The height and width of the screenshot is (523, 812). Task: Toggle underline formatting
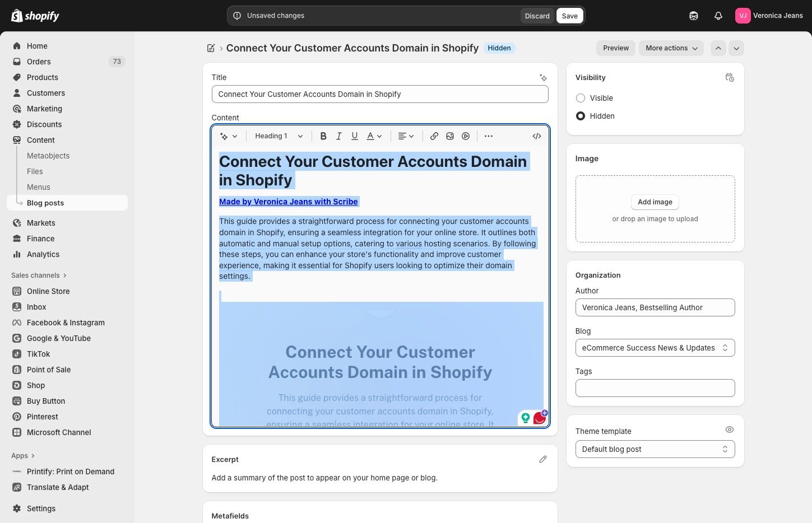pyautogui.click(x=355, y=136)
